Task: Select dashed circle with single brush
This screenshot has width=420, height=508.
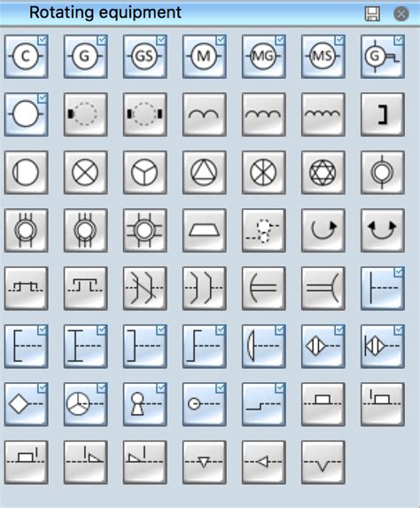Action: [86, 114]
